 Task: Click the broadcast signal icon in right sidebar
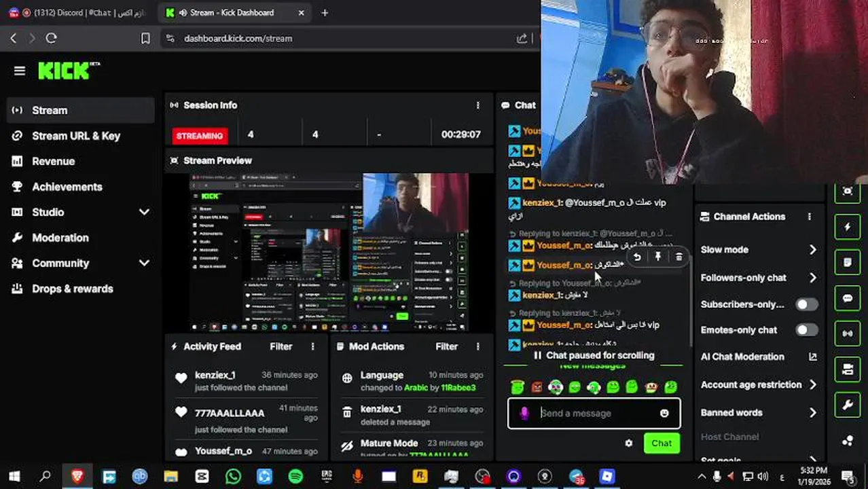tap(847, 333)
